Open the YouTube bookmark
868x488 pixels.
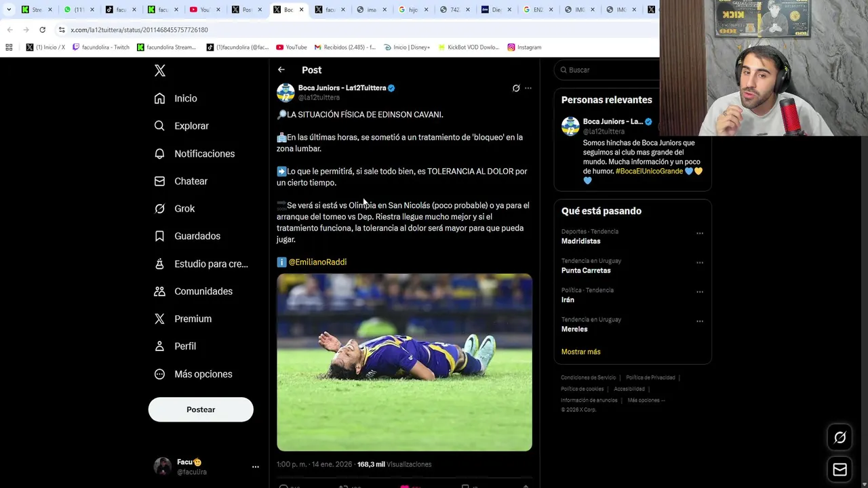click(x=292, y=47)
